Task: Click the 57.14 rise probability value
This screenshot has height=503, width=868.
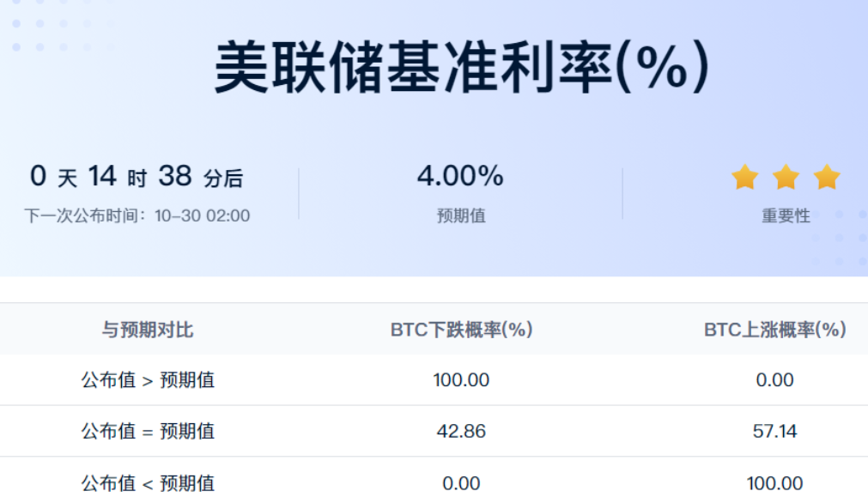Action: click(774, 431)
